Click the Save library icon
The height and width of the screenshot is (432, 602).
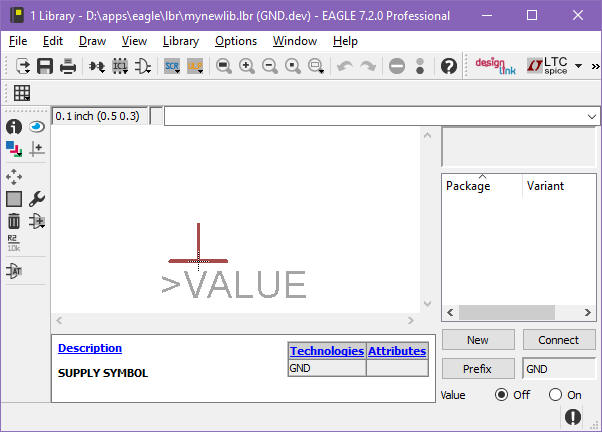(45, 66)
